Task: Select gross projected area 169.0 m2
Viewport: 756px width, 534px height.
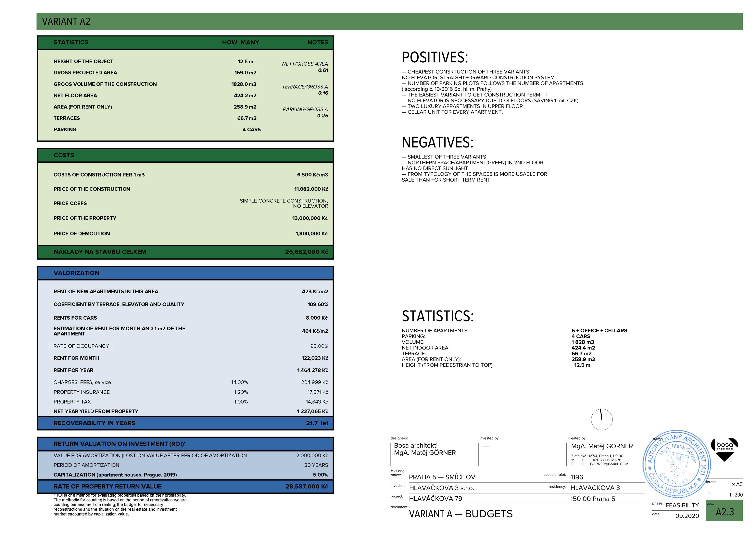Action: (x=245, y=72)
